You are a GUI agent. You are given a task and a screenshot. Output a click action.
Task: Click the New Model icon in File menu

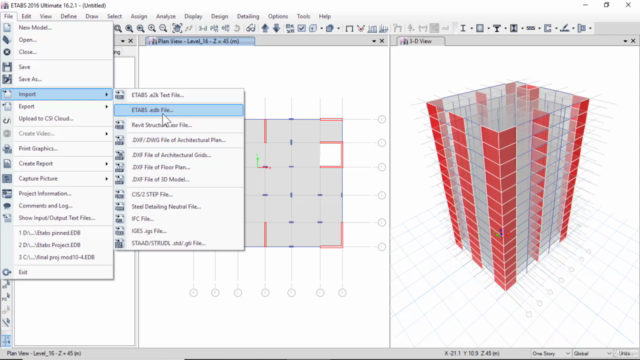pyautogui.click(x=7, y=27)
